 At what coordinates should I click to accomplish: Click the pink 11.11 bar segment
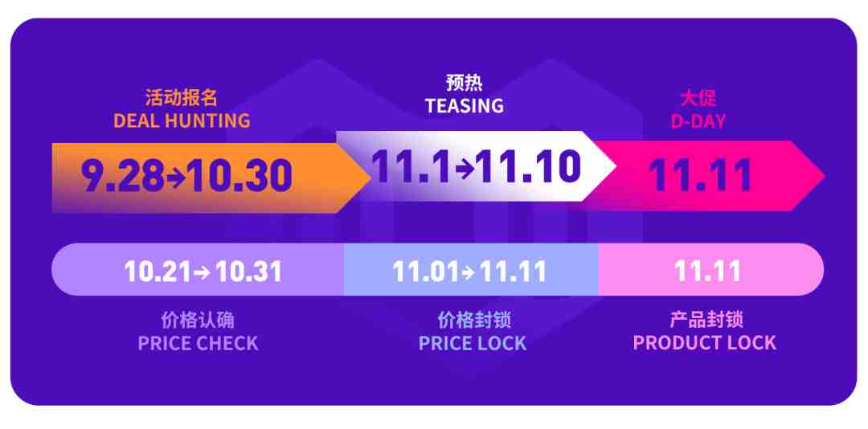(710, 270)
